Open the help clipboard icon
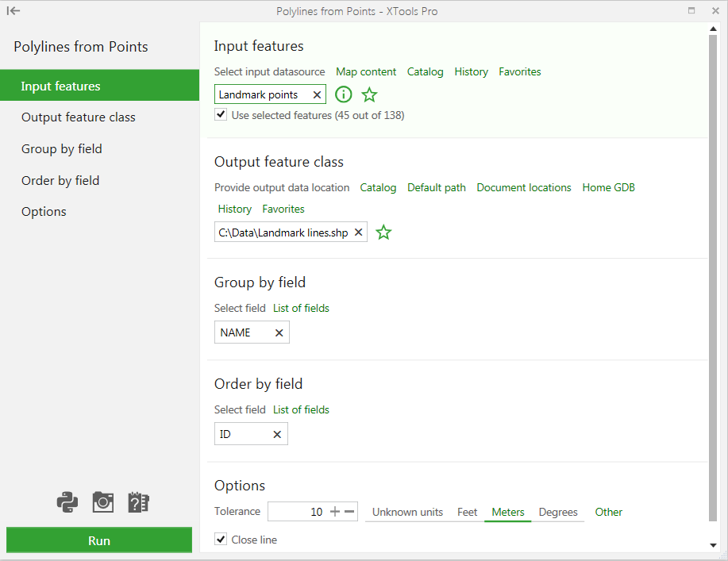This screenshot has height=561, width=728. tap(139, 501)
